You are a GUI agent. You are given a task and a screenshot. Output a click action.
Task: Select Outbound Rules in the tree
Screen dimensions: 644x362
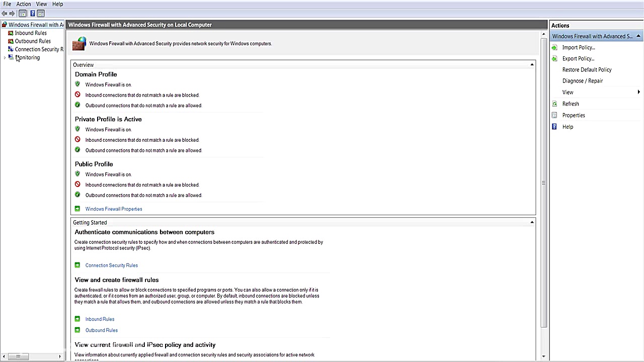coord(33,41)
